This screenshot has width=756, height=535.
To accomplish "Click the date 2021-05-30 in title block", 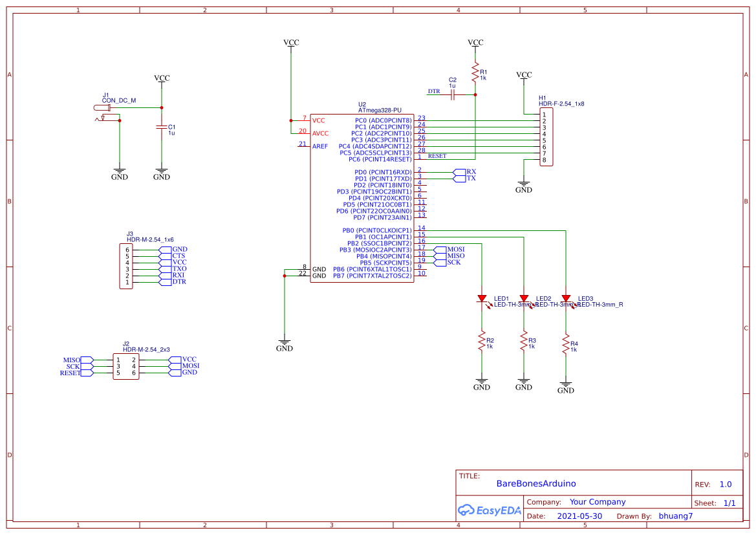I will point(580,516).
